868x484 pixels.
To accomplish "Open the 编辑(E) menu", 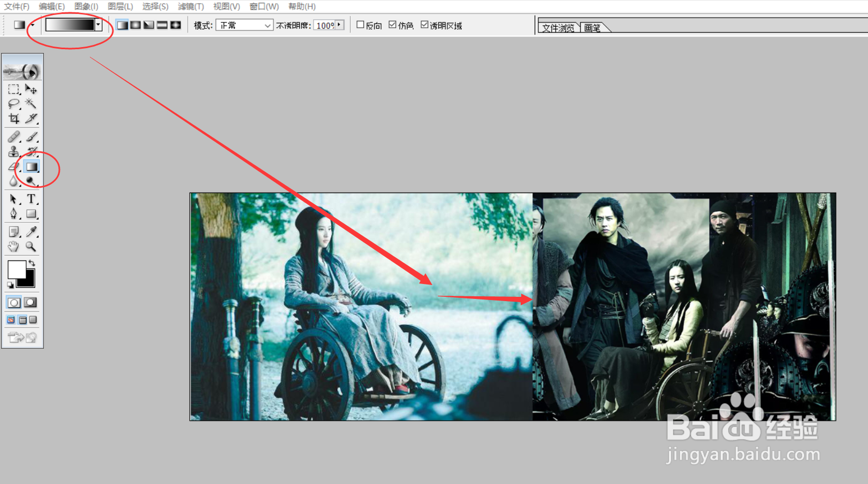I will click(52, 6).
